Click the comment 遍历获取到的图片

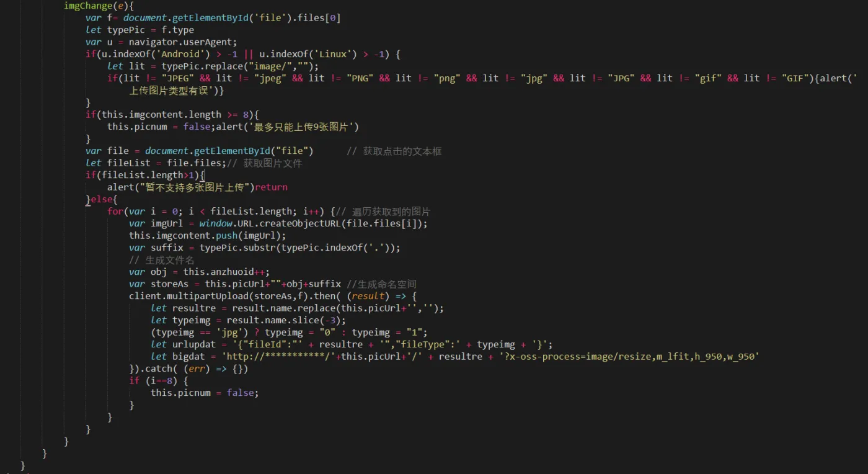pyautogui.click(x=383, y=212)
